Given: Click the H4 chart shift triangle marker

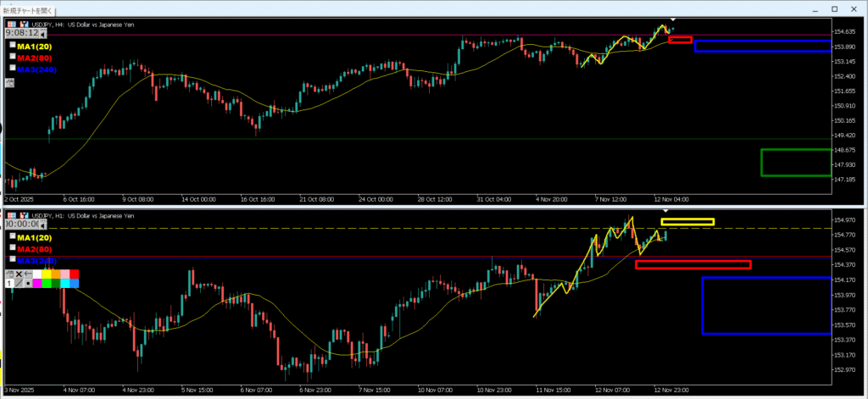Looking at the screenshot, I should coord(672,19).
